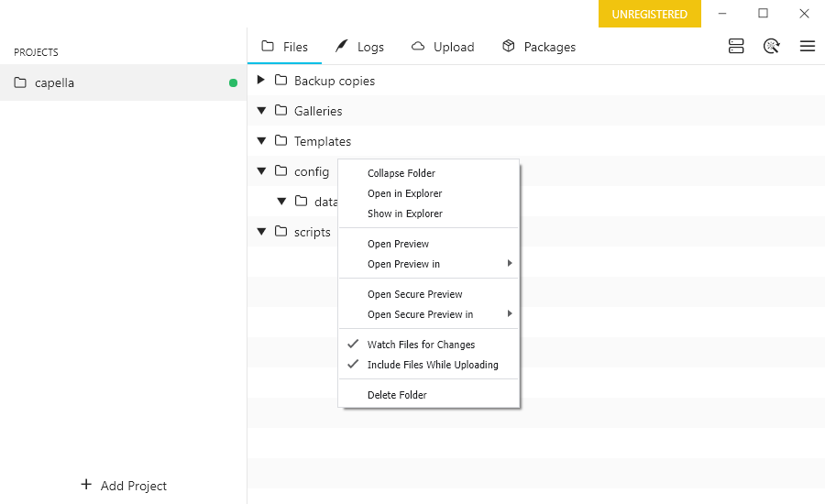Uncheck Include Files While Uploading
This screenshot has width=825, height=504.
tap(432, 365)
